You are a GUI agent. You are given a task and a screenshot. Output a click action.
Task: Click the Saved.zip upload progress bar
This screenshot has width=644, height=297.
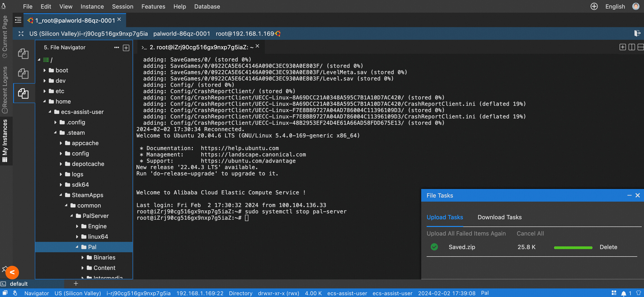pos(573,248)
